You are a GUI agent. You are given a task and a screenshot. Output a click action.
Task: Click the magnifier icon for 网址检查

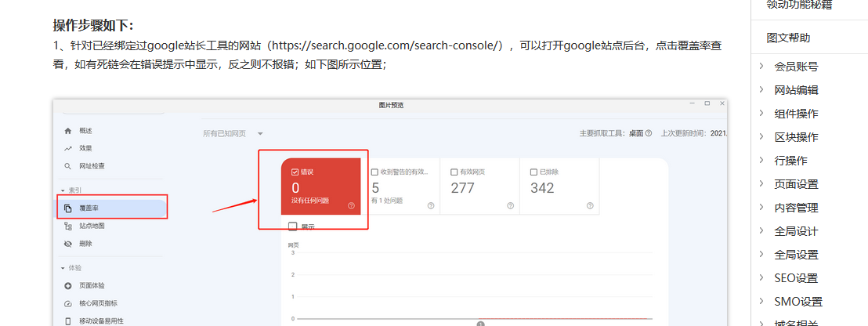click(68, 166)
